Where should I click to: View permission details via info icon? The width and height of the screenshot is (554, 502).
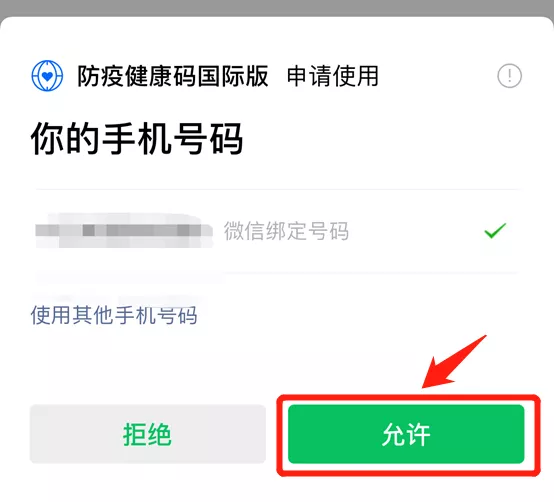tap(509, 76)
